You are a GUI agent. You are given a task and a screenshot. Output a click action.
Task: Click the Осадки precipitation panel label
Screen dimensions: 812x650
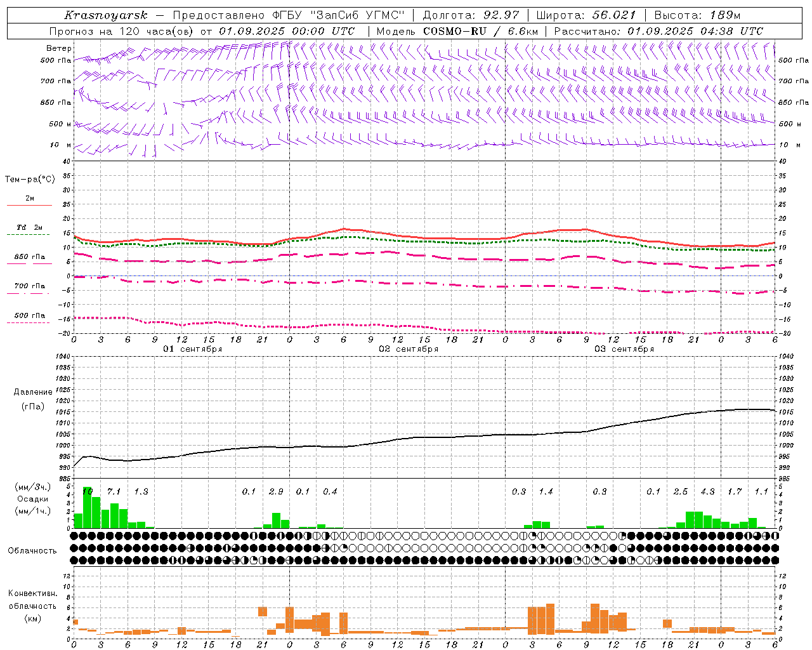coord(33,499)
